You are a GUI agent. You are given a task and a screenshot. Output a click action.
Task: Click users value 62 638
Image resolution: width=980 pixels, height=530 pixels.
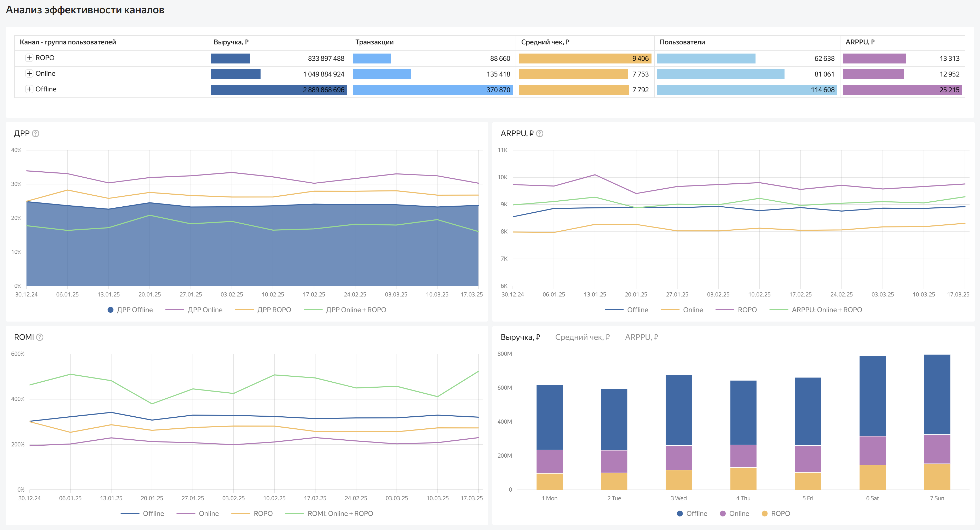[825, 59]
